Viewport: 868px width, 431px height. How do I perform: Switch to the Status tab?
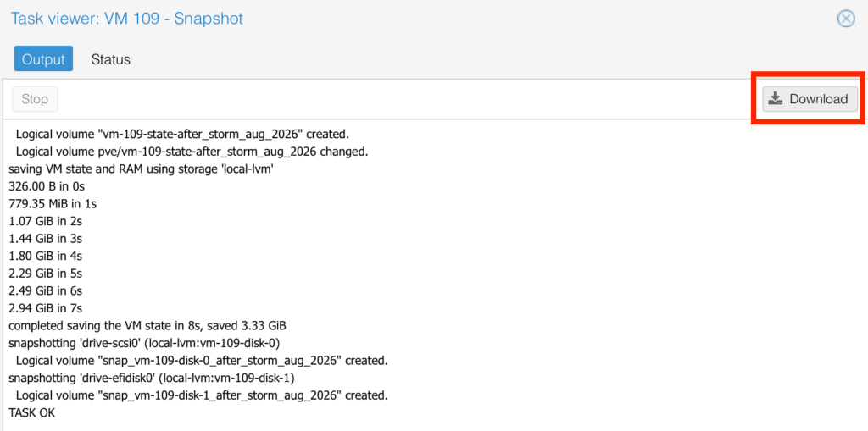click(x=111, y=59)
